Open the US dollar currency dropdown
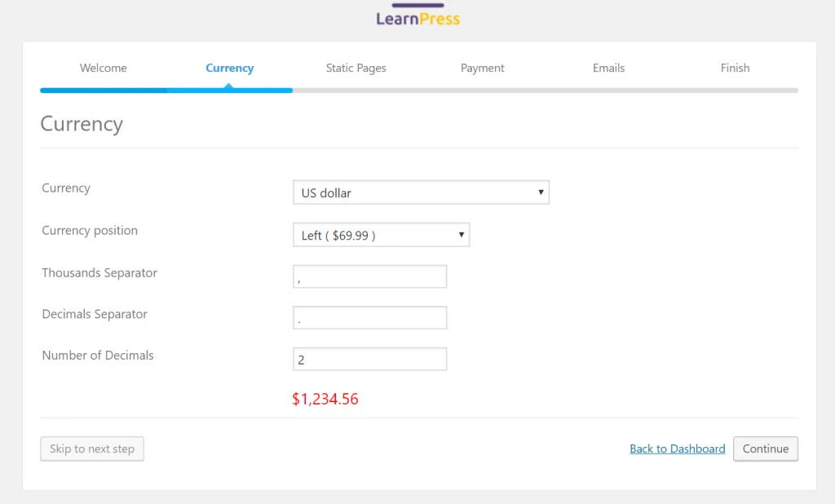 (x=421, y=192)
